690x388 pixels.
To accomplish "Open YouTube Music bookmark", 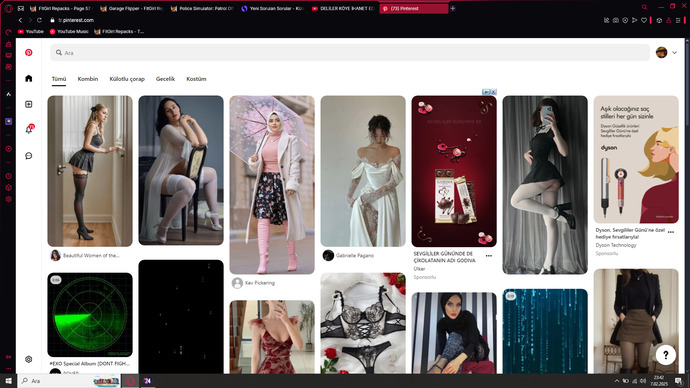I will pos(69,32).
